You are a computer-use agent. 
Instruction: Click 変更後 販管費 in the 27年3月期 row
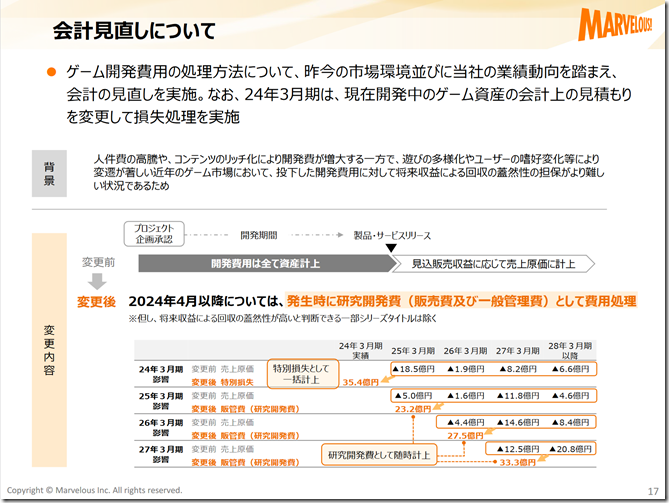(245, 462)
